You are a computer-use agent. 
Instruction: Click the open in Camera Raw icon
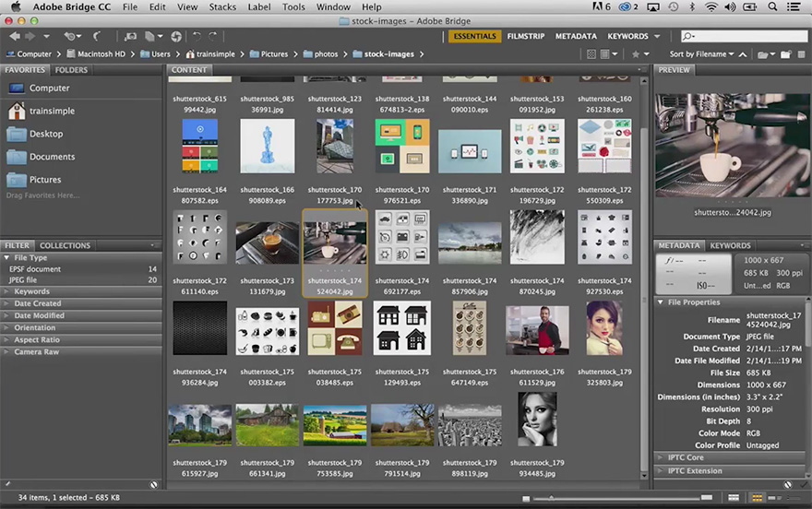tap(176, 36)
